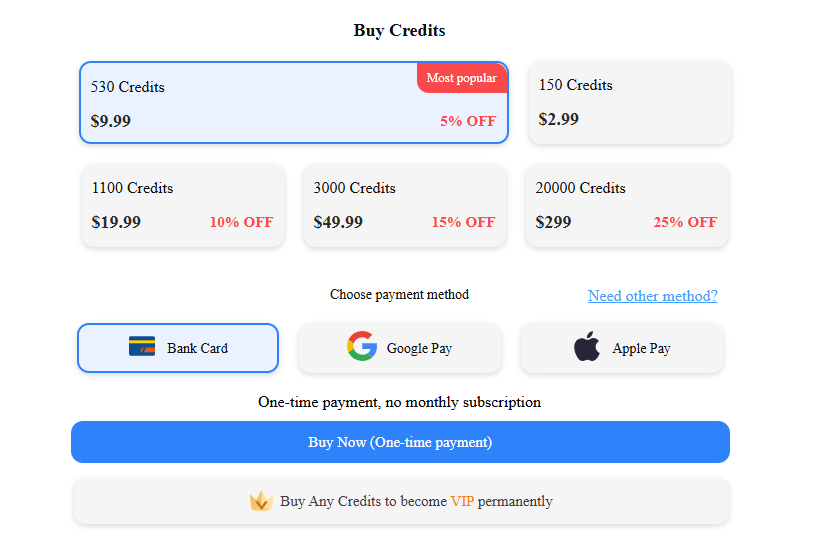This screenshot has height=536, width=820.
Task: Select the 150 Credits package
Action: tap(630, 102)
